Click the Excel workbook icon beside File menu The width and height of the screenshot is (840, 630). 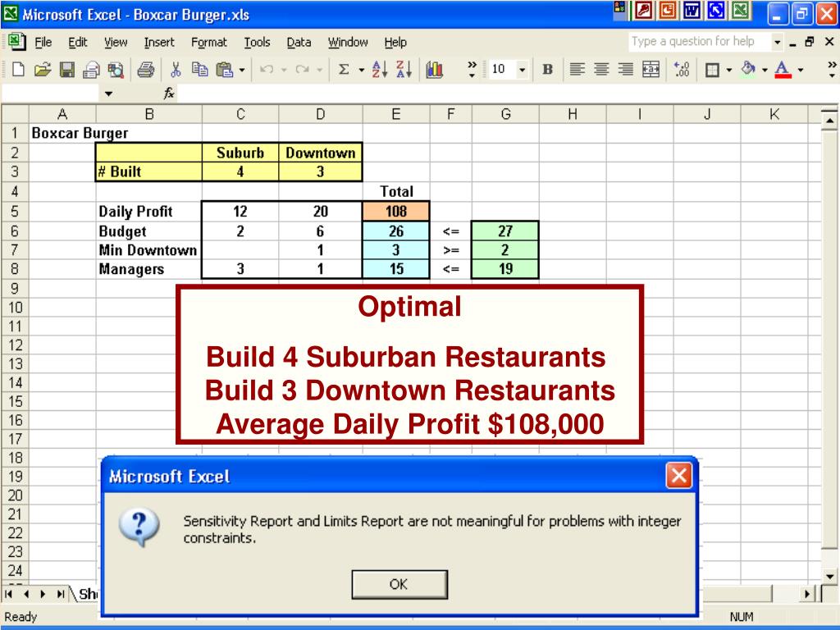17,42
